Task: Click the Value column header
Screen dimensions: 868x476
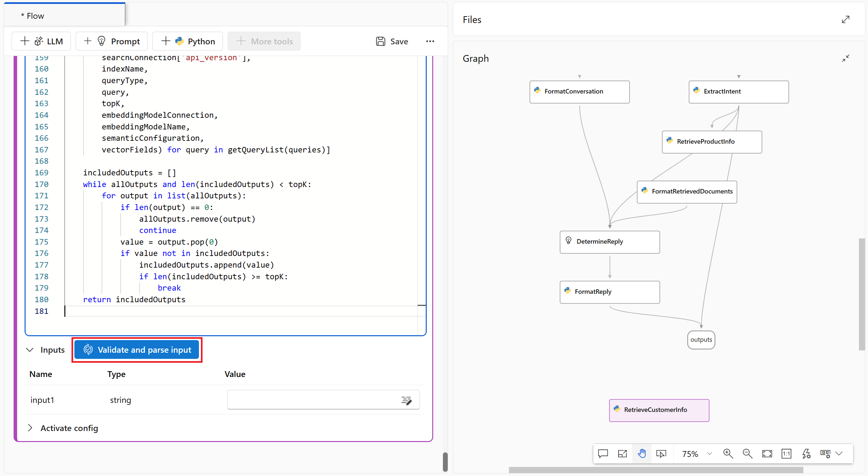Action: coord(235,374)
